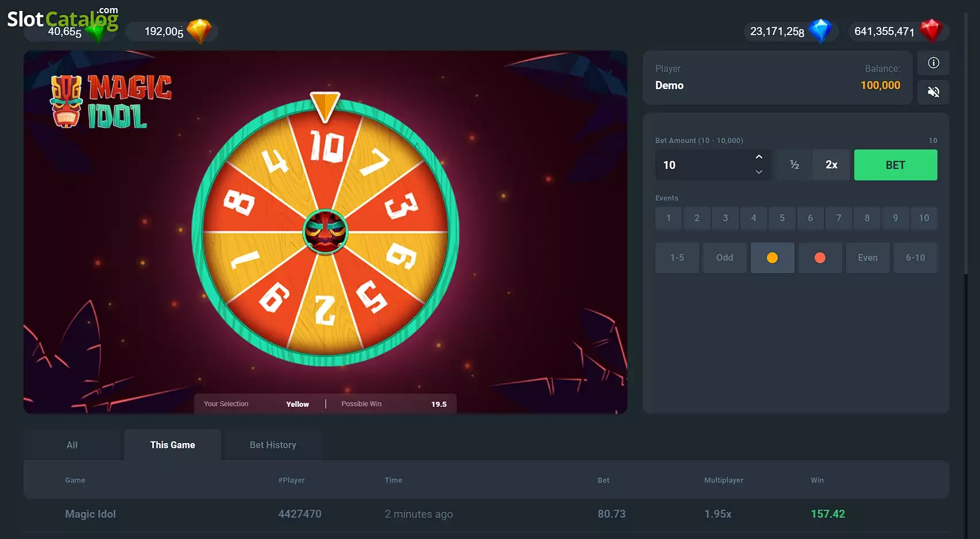Viewport: 980px width, 539px height.
Task: Select event number 3
Action: pos(725,218)
